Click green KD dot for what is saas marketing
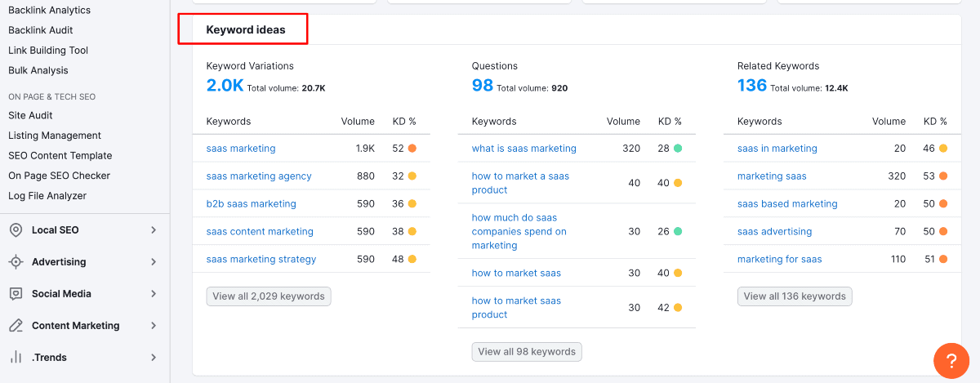Image resolution: width=980 pixels, height=383 pixels. pyautogui.click(x=678, y=149)
